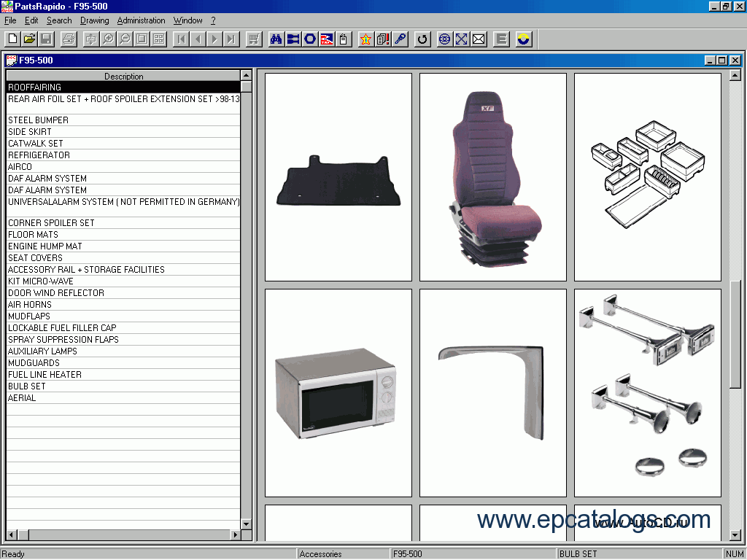Viewport: 747px width, 560px height.
Task: Click the yellow and blue ring icon
Action: (x=523, y=39)
